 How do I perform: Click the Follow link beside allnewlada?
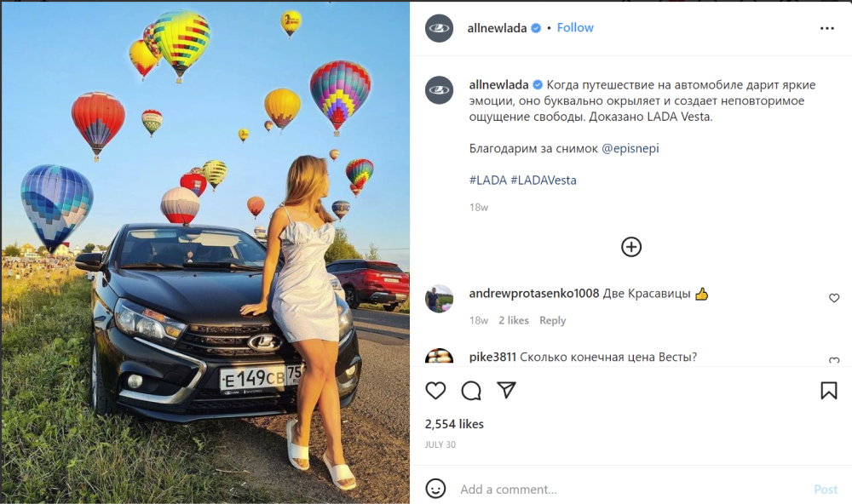pyautogui.click(x=575, y=27)
